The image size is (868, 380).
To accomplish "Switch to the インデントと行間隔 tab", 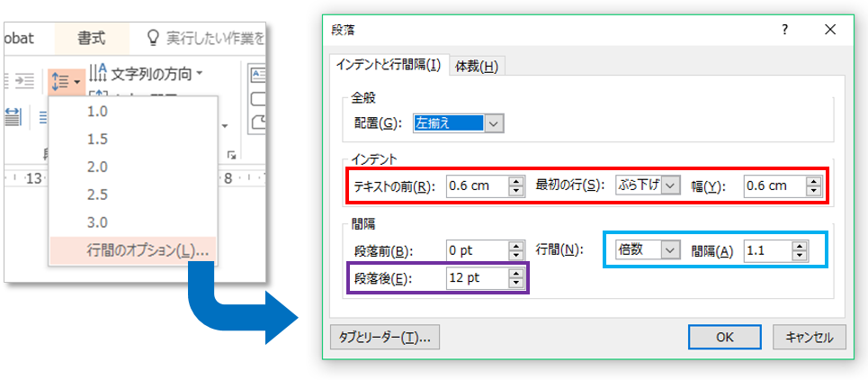I will click(389, 66).
